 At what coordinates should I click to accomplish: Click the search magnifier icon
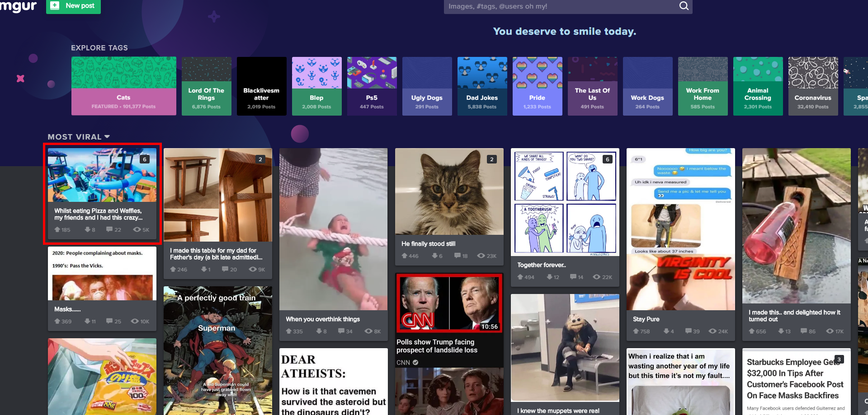[x=684, y=6]
